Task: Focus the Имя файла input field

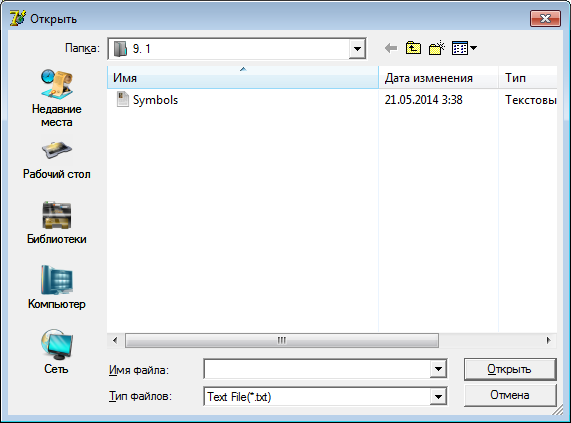Action: coord(317,369)
